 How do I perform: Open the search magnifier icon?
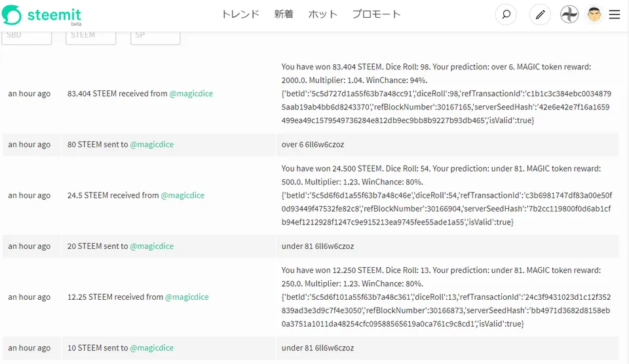point(506,15)
